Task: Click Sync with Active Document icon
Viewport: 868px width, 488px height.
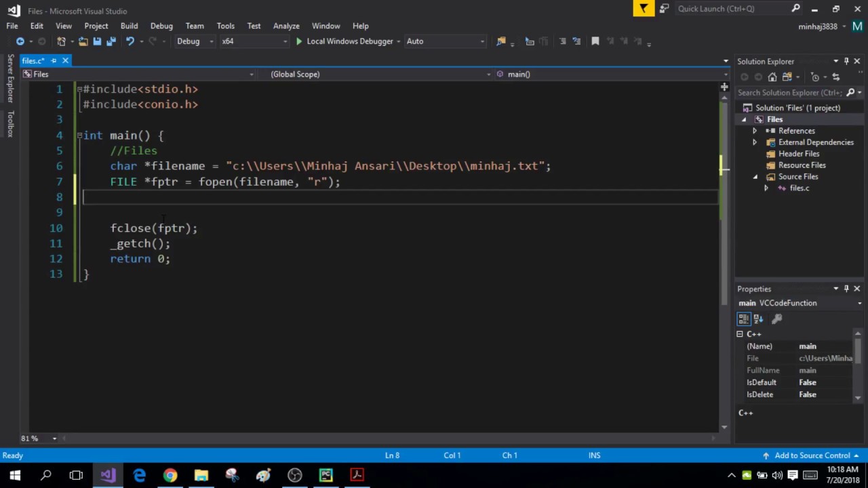Action: point(835,77)
